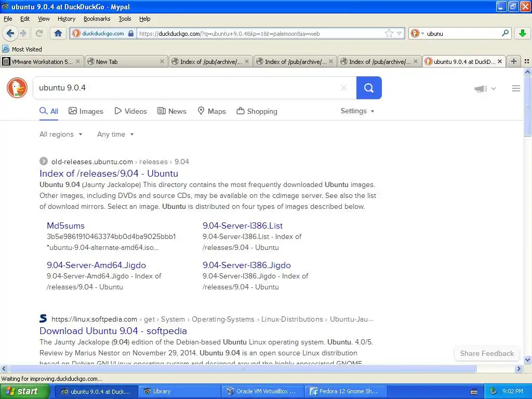Click the horizontal scrollbar thumb

point(242,368)
